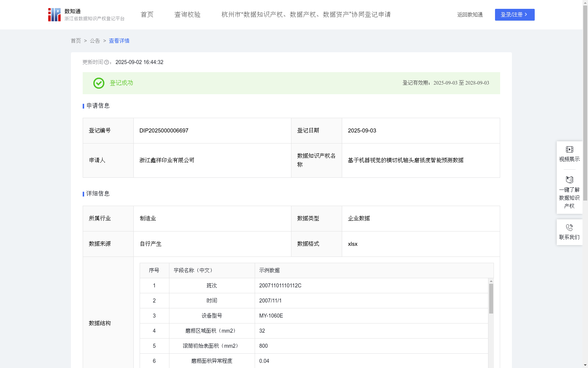Image resolution: width=588 pixels, height=368 pixels.
Task: Select applicant 浙江鑫祥印业有限公司
Action: [167, 160]
